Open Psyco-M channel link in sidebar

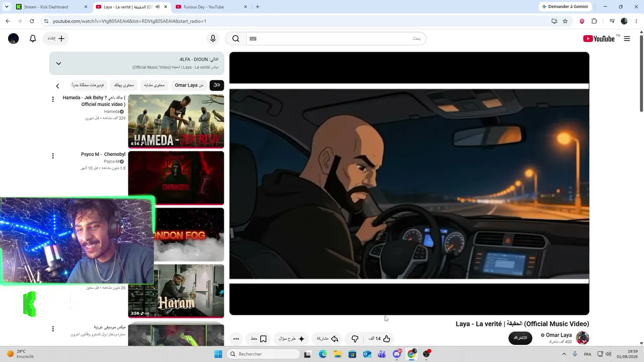(112, 161)
